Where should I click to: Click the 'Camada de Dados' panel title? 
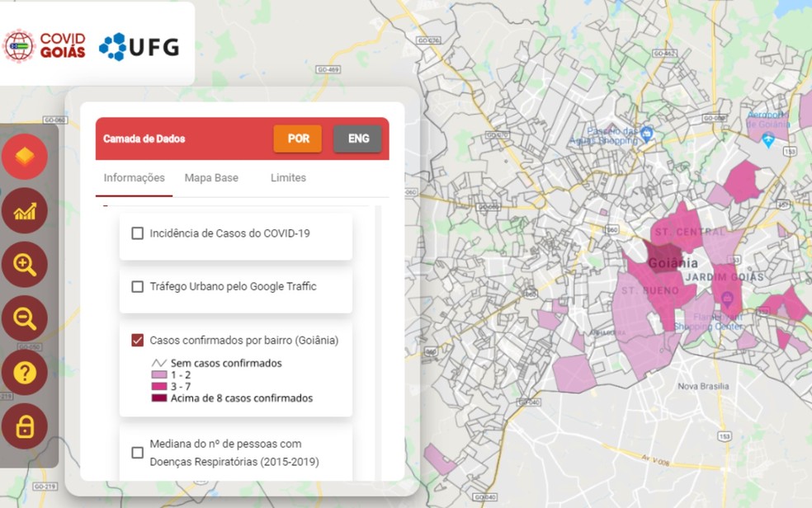[x=144, y=139]
